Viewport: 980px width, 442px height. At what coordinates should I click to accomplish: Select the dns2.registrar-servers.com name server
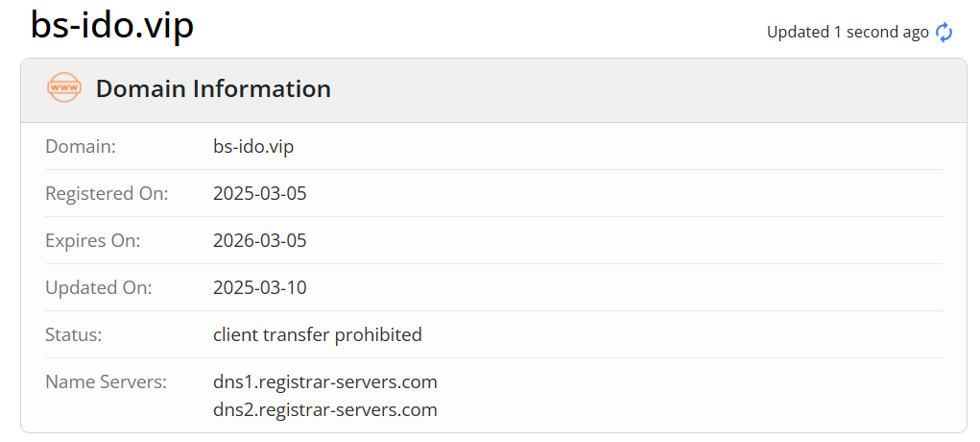pos(325,410)
